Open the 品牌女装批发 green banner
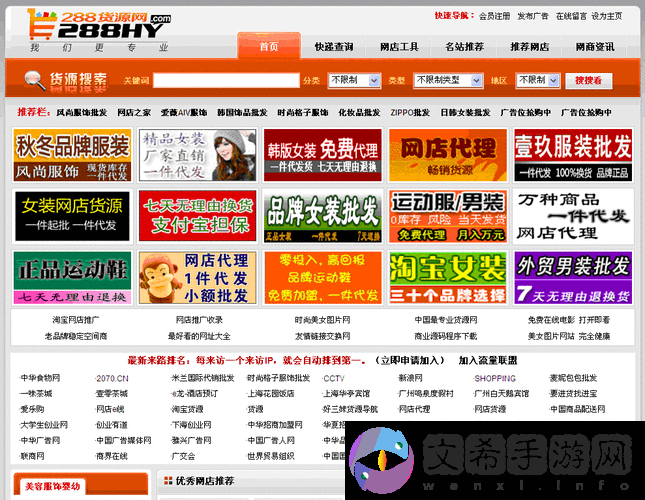This screenshot has height=500, width=645. [323, 216]
